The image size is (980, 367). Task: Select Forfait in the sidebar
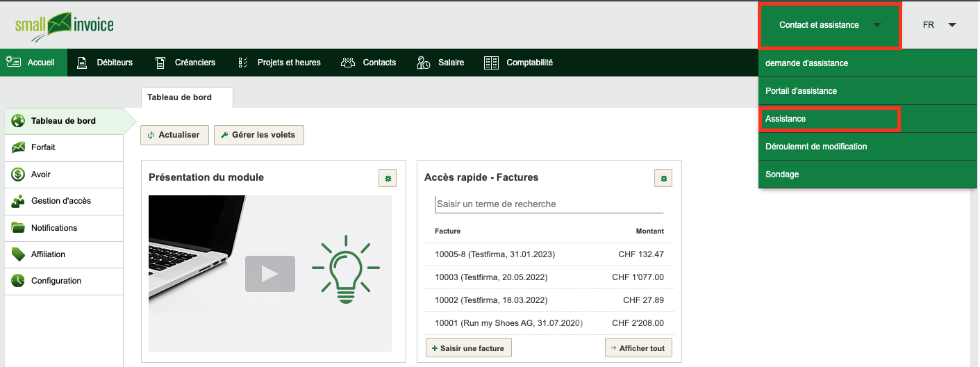[x=64, y=147]
